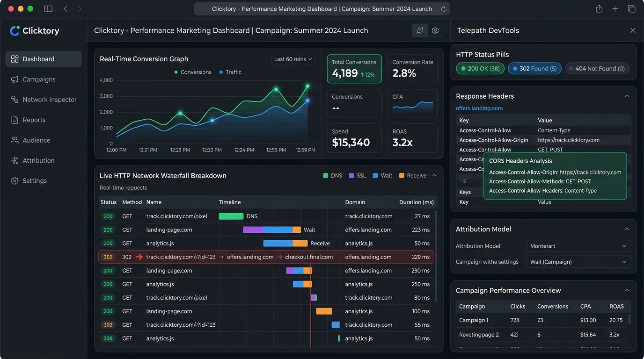644x359 pixels.
Task: Toggle the Receive waterfall legend
Action: [413, 176]
